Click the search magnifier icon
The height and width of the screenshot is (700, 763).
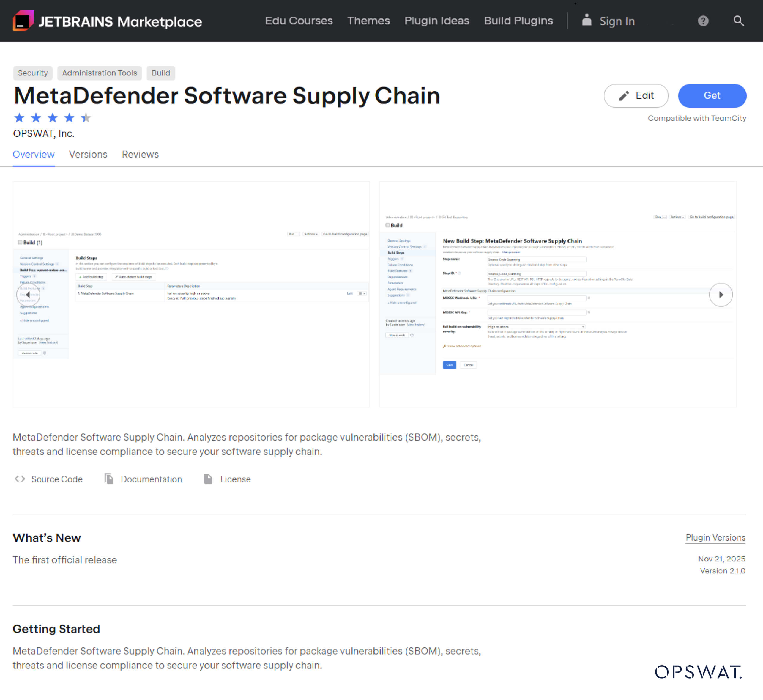[x=738, y=21]
